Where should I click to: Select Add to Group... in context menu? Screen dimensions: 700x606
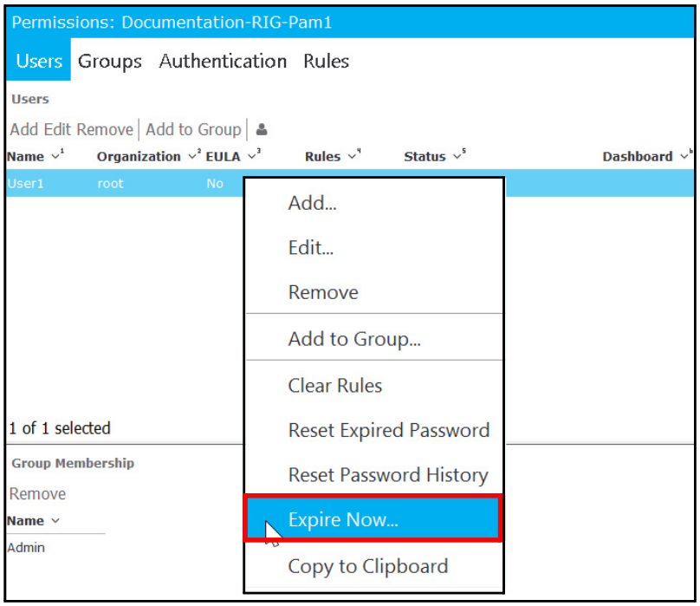374,339
